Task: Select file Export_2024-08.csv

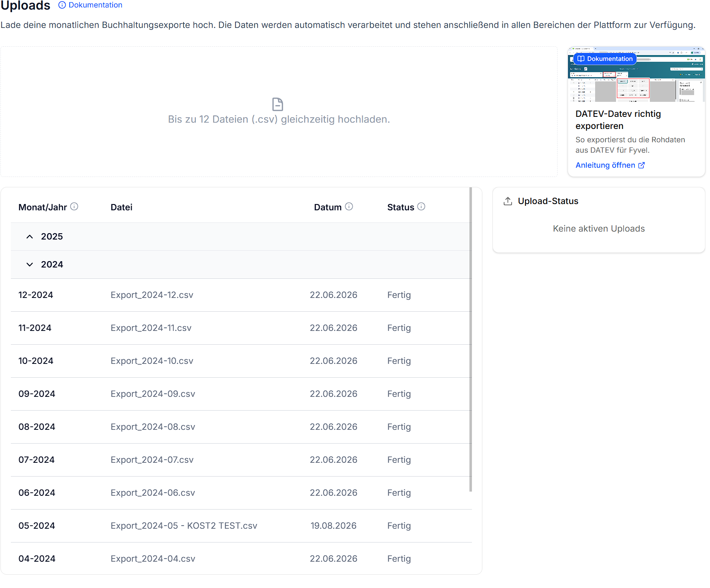Action: click(x=153, y=427)
